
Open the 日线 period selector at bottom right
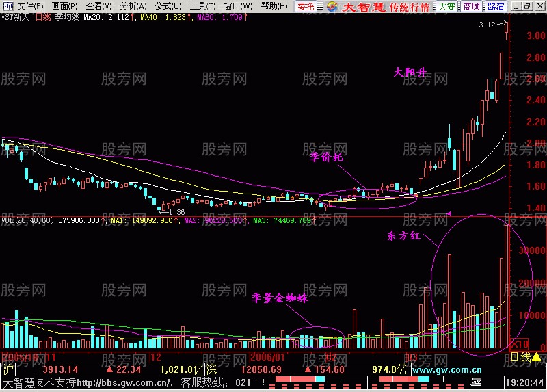coord(520,356)
